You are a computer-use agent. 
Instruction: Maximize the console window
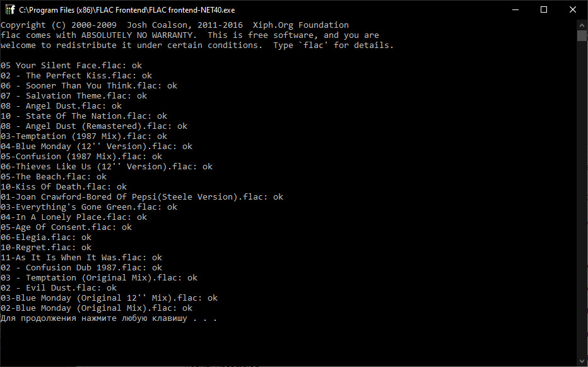(544, 9)
